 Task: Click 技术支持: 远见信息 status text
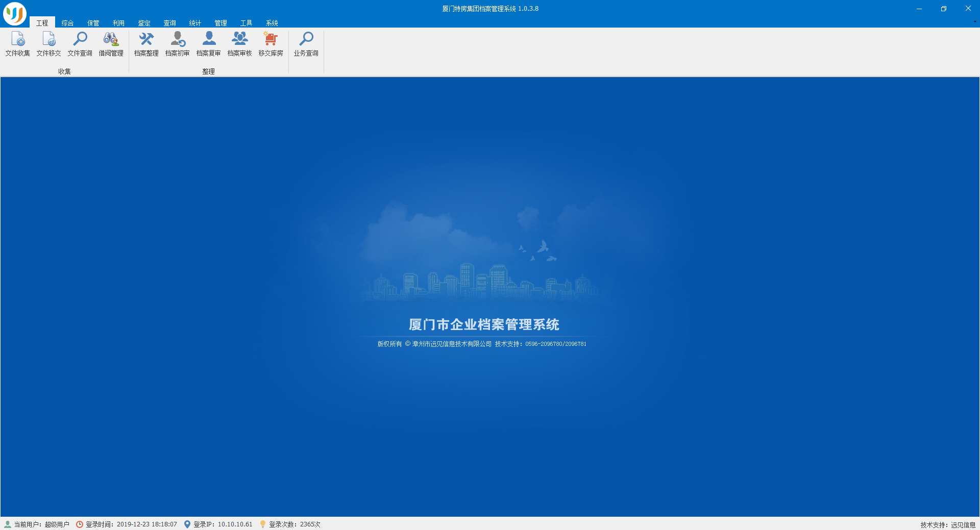point(948,525)
